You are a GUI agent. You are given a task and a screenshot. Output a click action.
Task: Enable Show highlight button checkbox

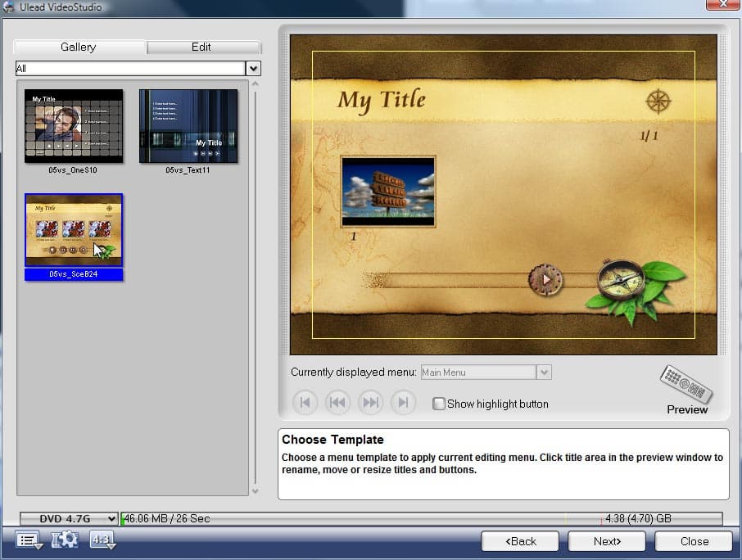click(x=439, y=404)
